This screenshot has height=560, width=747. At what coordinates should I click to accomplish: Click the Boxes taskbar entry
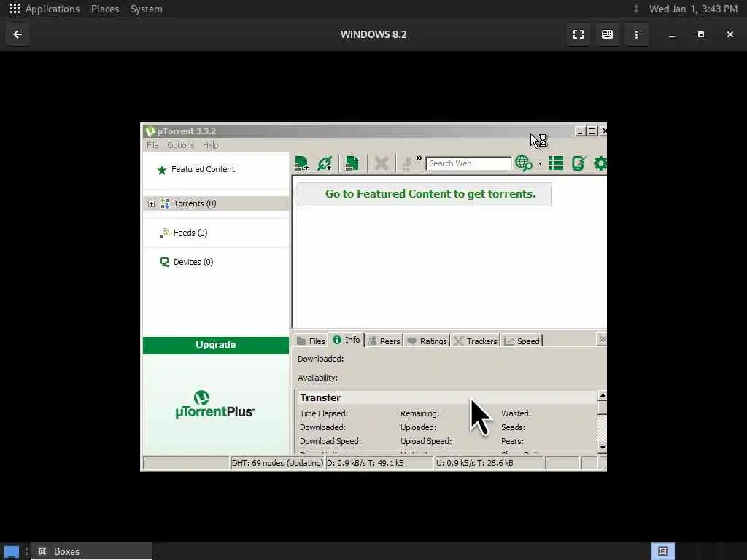[x=91, y=551]
